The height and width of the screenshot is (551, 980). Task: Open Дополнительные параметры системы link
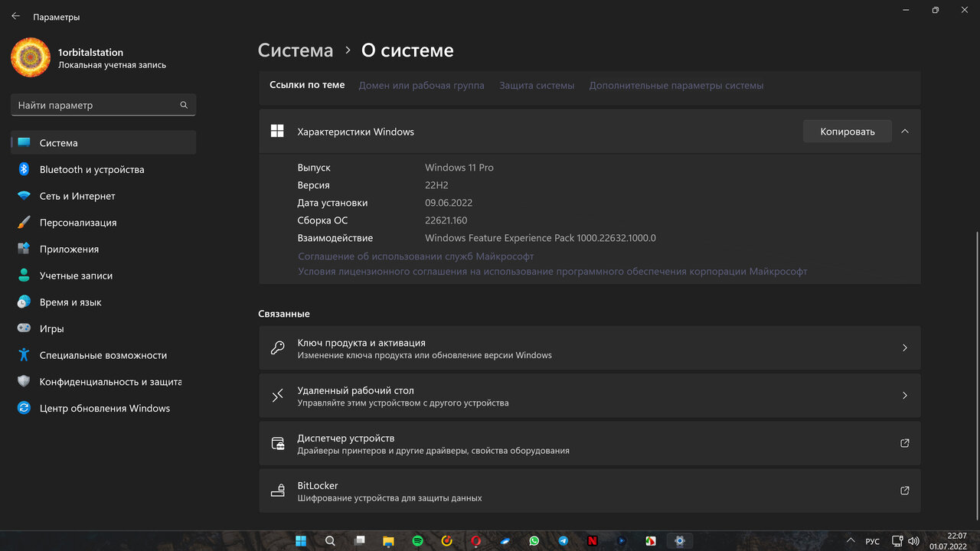(x=676, y=86)
